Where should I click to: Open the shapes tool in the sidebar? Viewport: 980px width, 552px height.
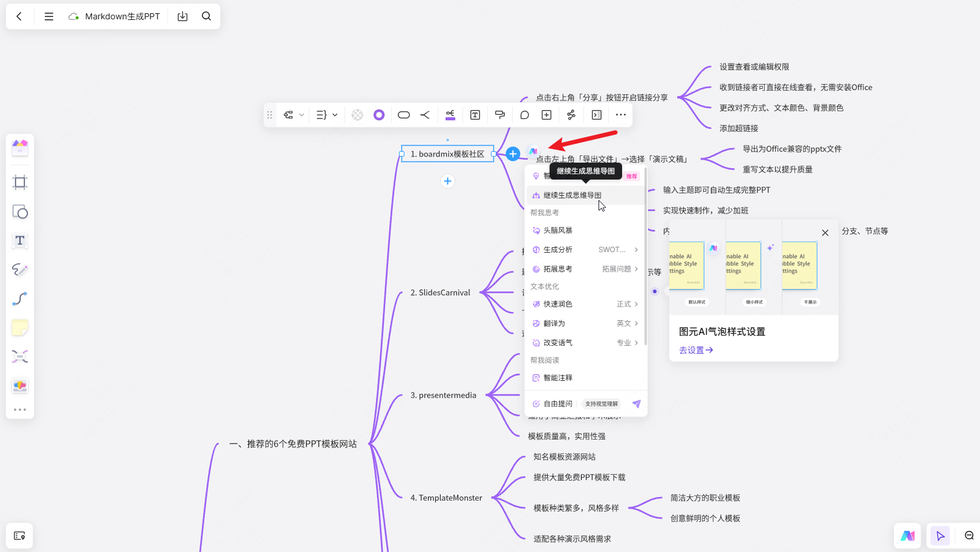[20, 212]
